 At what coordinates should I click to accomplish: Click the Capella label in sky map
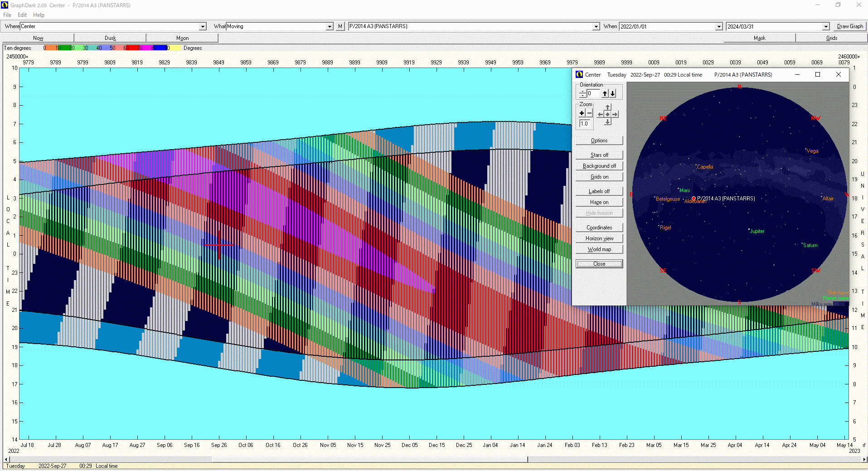point(705,167)
